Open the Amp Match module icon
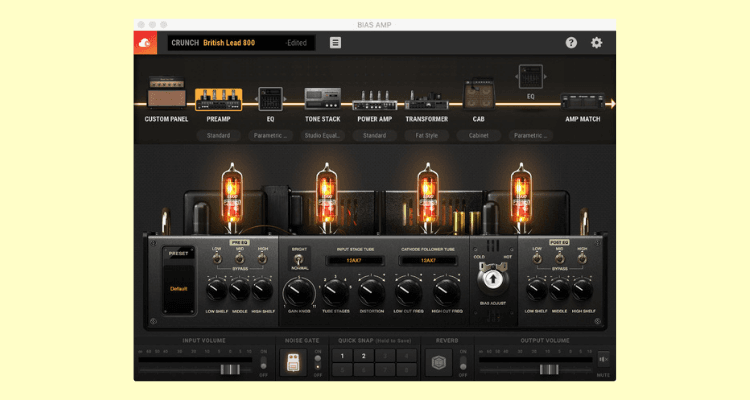This screenshot has width=750, height=400. pyautogui.click(x=583, y=102)
